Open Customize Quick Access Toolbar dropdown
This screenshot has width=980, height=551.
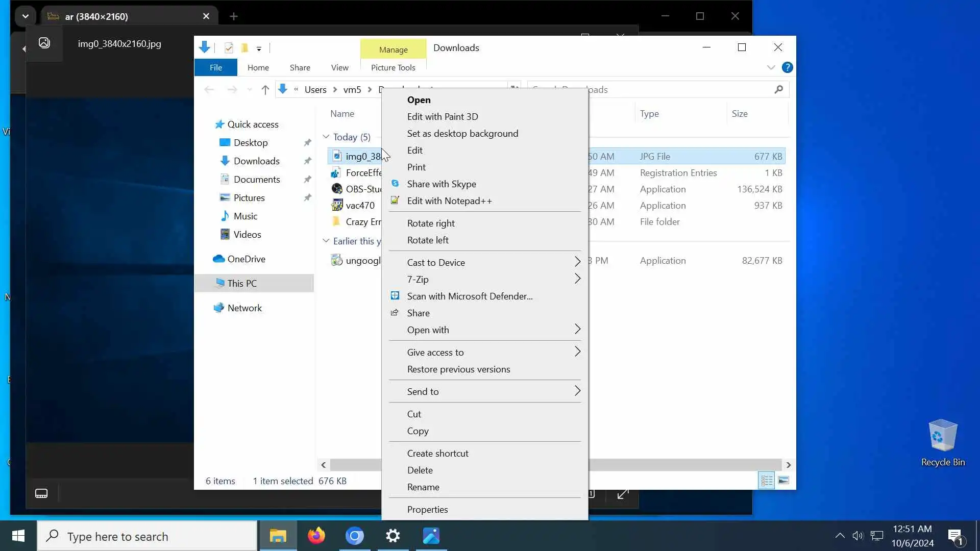point(259,49)
